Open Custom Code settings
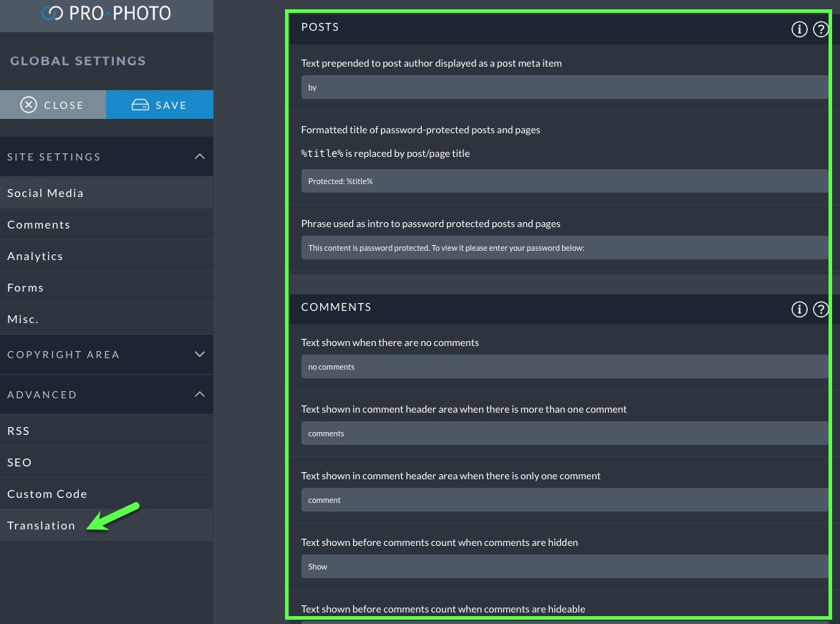This screenshot has width=840, height=624. 107,494
